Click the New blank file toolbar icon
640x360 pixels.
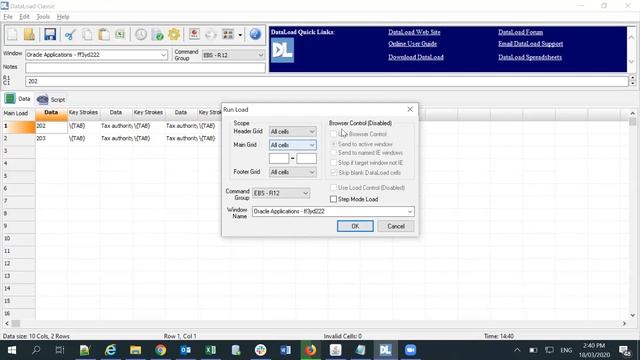click(x=12, y=35)
